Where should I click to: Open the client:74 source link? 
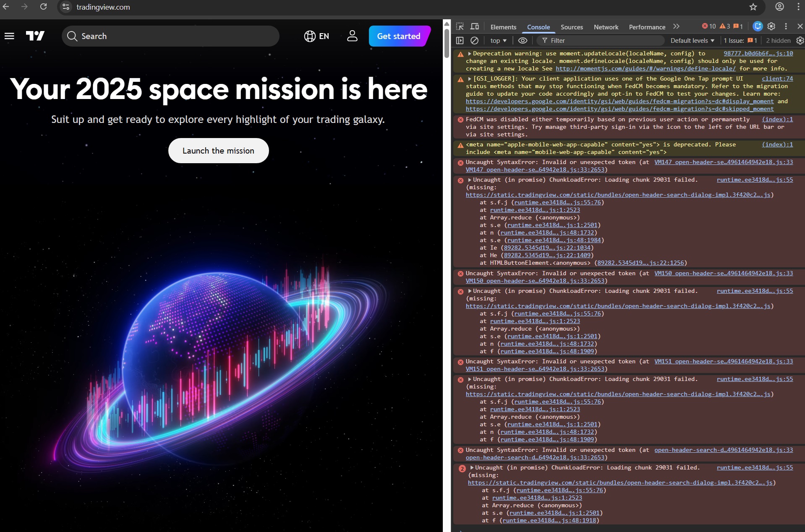777,79
